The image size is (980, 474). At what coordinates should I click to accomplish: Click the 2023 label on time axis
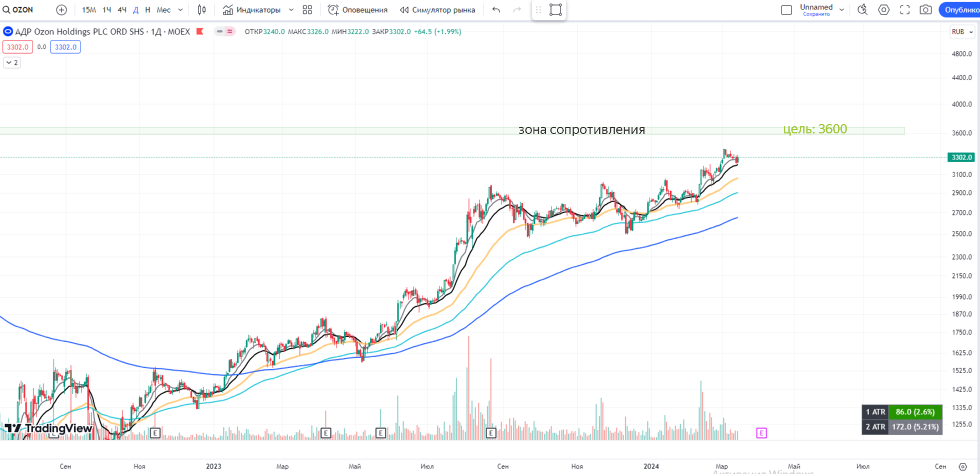213,466
